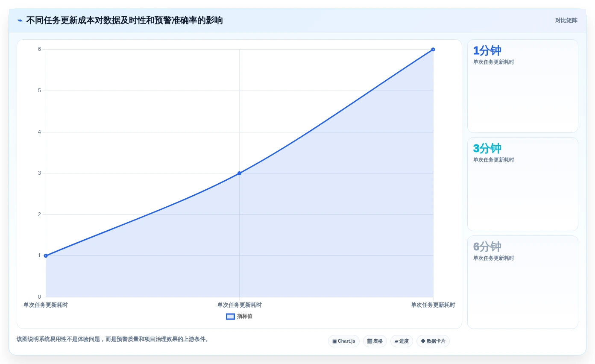Click the subtitle under the 6分钟 value
The width and height of the screenshot is (595, 364).
pos(493,258)
